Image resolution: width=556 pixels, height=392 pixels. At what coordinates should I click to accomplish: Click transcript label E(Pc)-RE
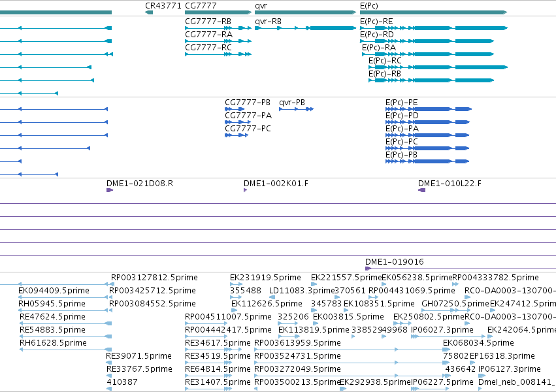[376, 22]
